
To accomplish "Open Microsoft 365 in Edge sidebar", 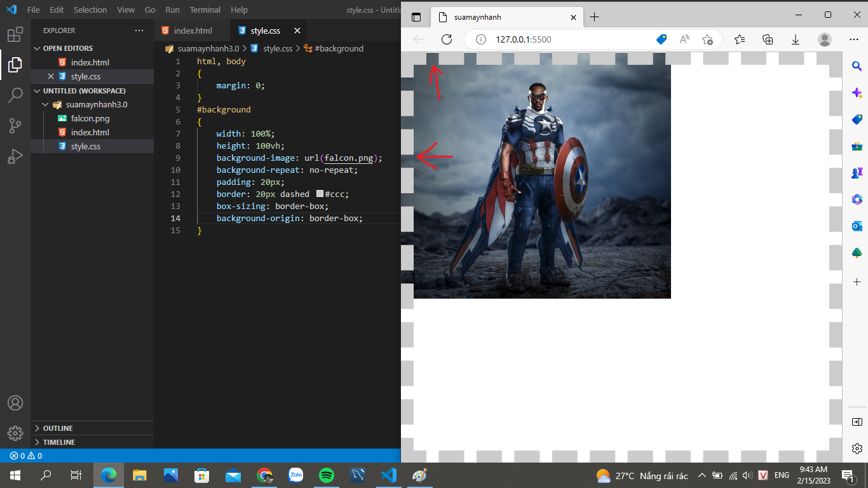I will tap(857, 200).
